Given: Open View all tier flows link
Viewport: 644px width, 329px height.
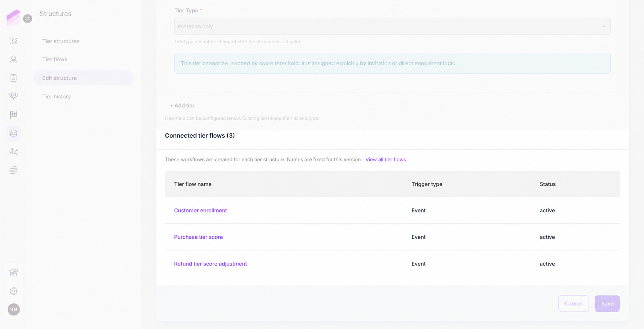Looking at the screenshot, I should click(x=385, y=160).
